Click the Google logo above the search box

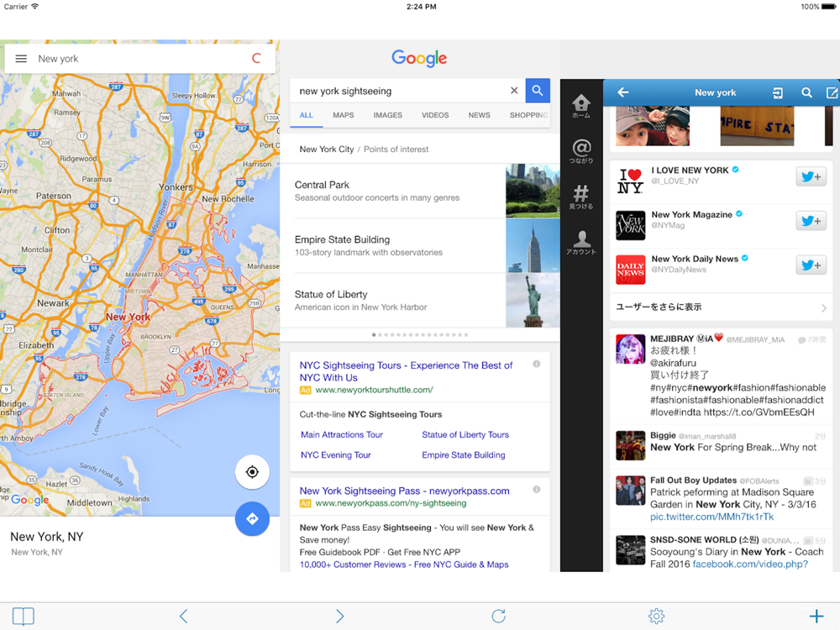419,59
